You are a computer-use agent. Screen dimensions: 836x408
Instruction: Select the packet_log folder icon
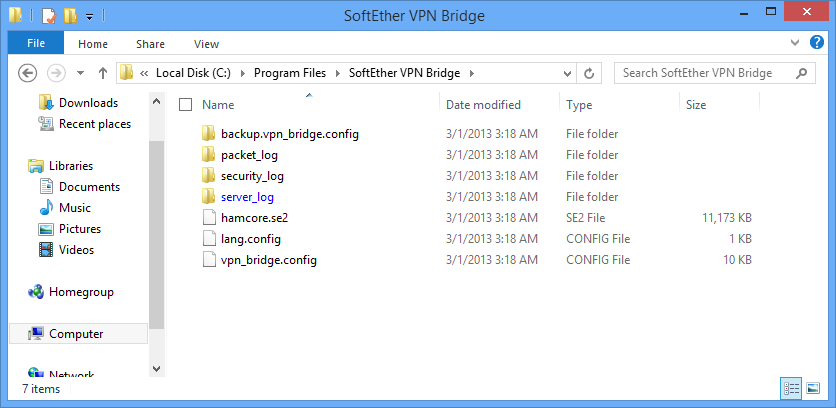(x=208, y=155)
